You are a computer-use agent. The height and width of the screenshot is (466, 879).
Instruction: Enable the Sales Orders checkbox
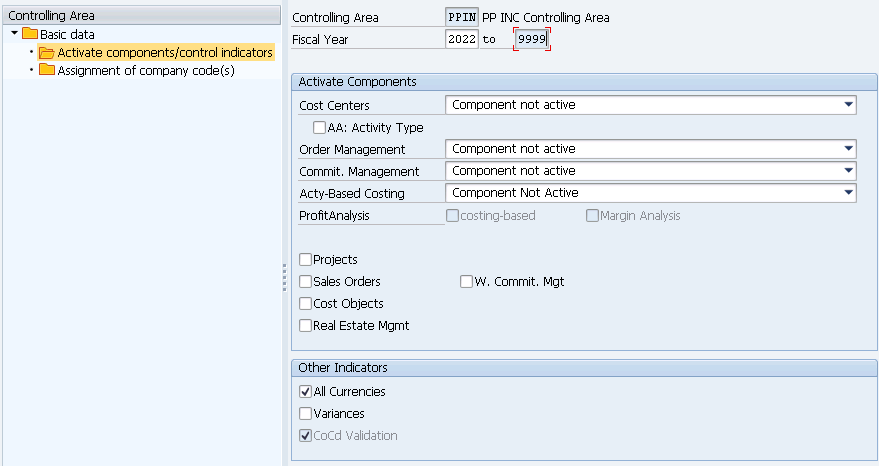[x=305, y=281]
